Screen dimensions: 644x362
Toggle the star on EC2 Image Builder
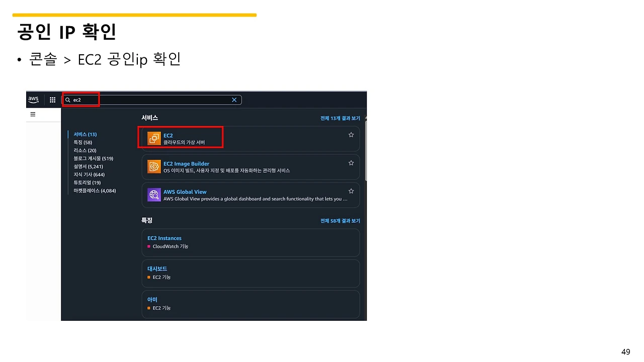[351, 162]
